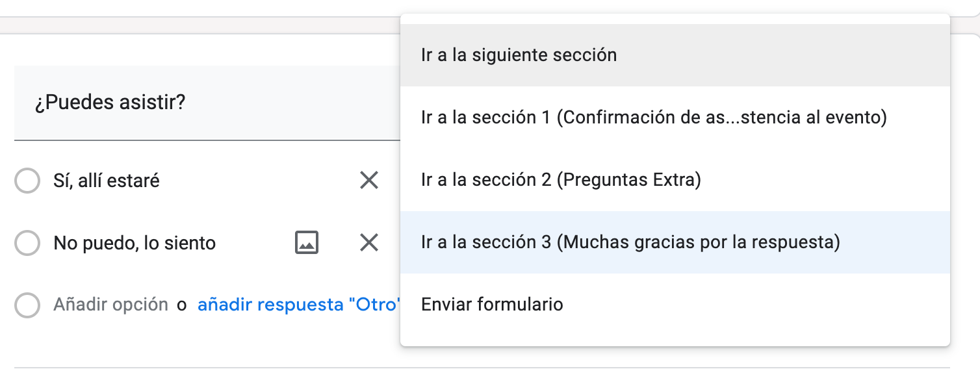Remove the 'Sí, allí estaré' option

(369, 181)
